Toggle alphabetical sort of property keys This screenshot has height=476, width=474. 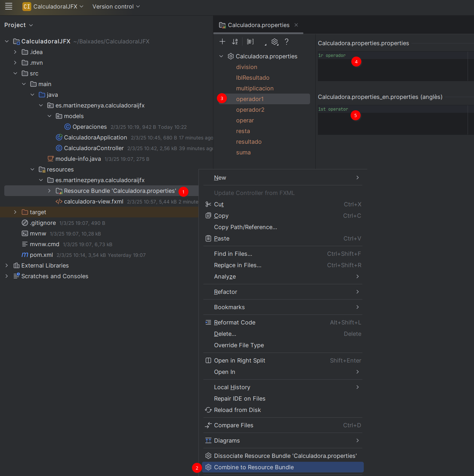(235, 42)
